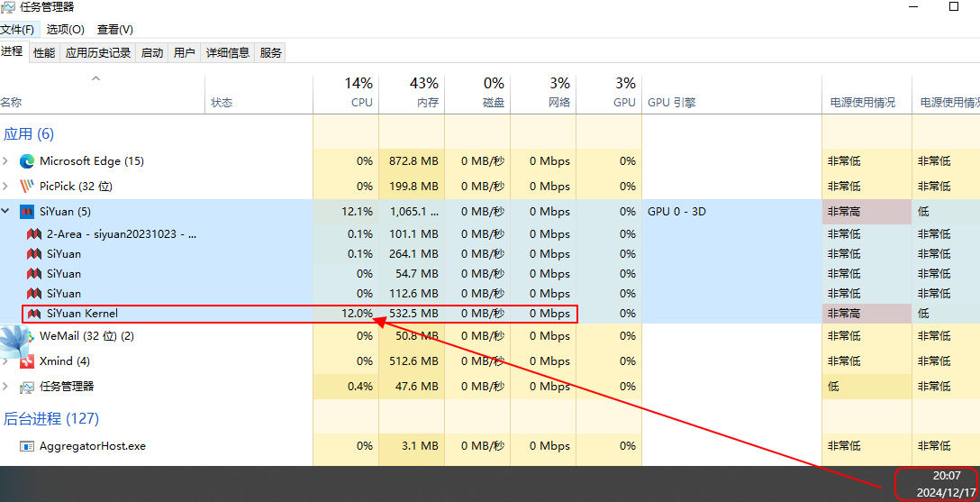The height and width of the screenshot is (502, 980).
Task: Click SiYuan Kernel CPU value 12.0%
Action: pos(357,314)
